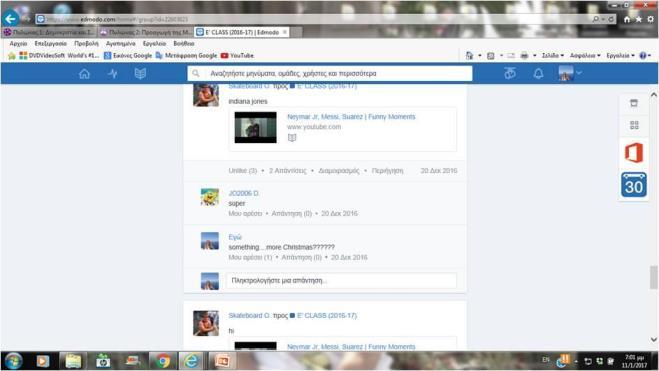Open first Neymar Jr, Messi, Suarez video link
This screenshot has height=371, width=659.
(x=351, y=117)
